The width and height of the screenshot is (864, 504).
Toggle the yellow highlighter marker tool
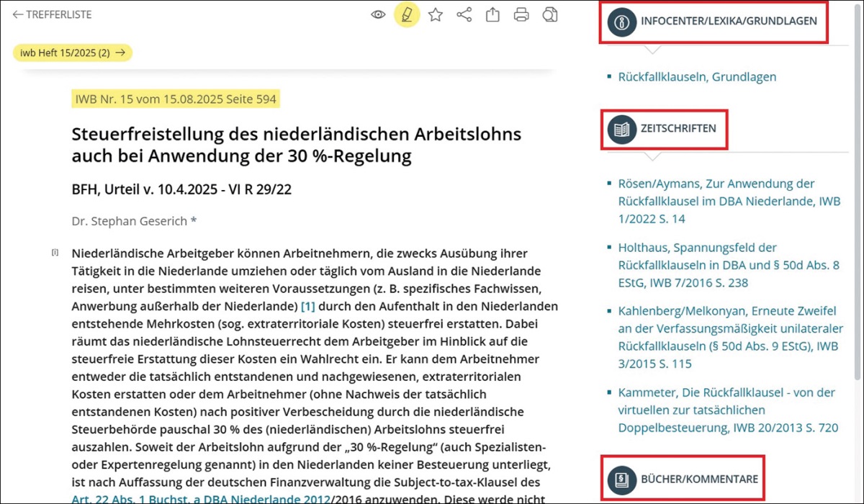click(x=407, y=15)
